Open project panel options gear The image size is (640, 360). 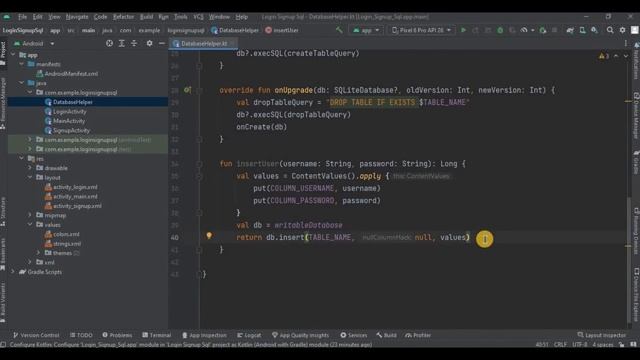point(149,43)
